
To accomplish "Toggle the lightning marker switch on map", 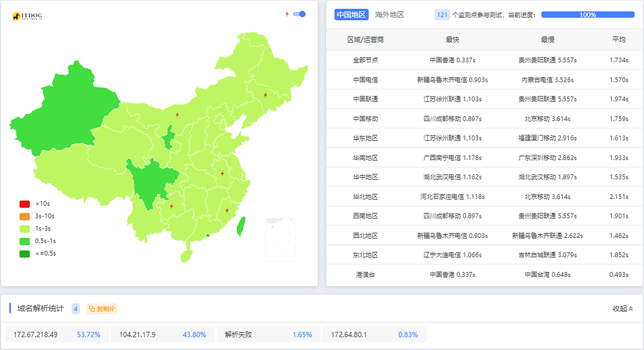I will 299,14.
